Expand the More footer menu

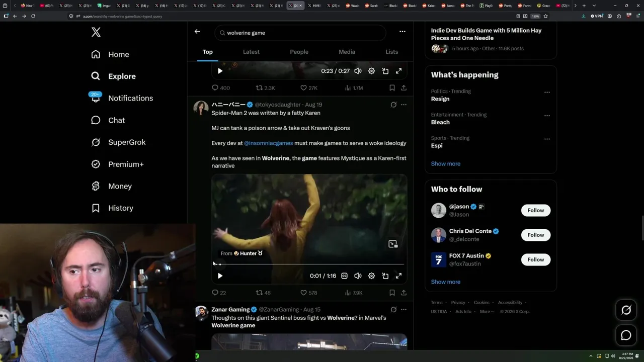(487, 311)
